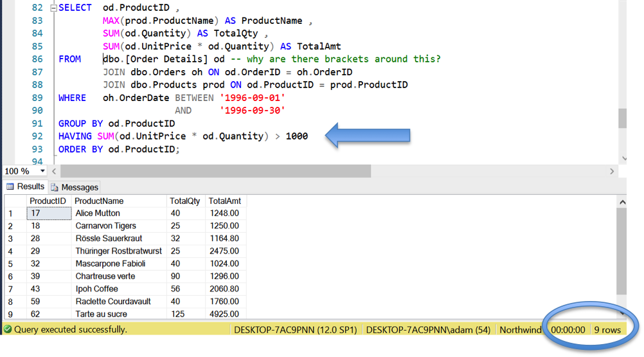Screen dimensions: 644x357
Task: Select the TotalAmt column header
Action: click(x=225, y=201)
